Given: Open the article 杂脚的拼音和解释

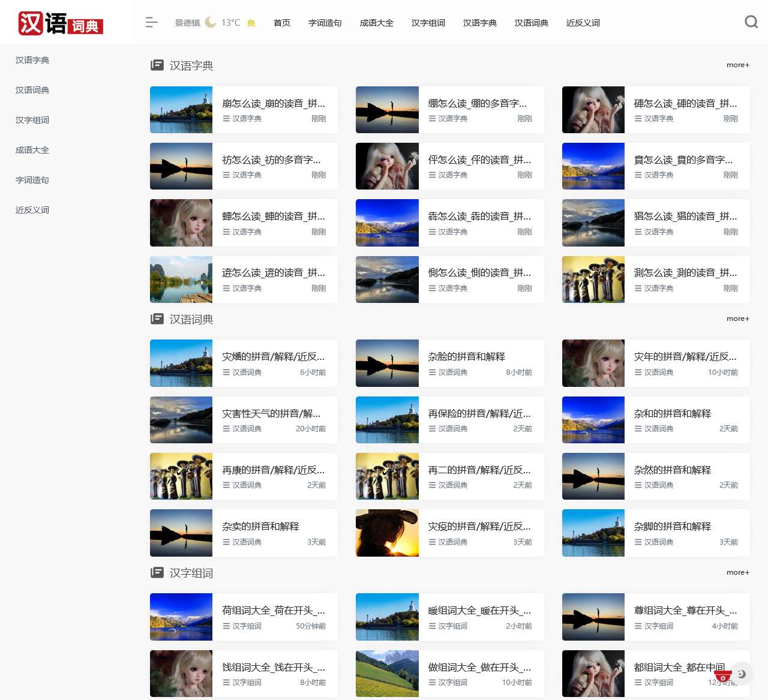Looking at the screenshot, I should click(x=673, y=526).
